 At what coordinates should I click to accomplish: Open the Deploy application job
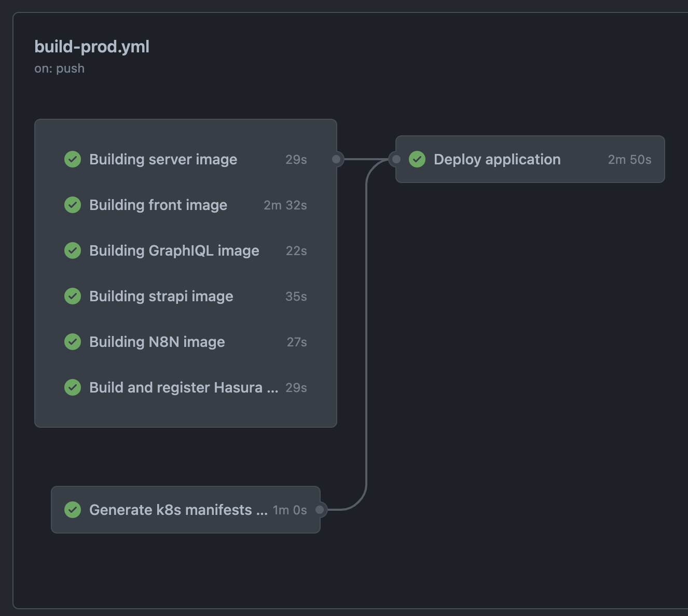pos(530,159)
